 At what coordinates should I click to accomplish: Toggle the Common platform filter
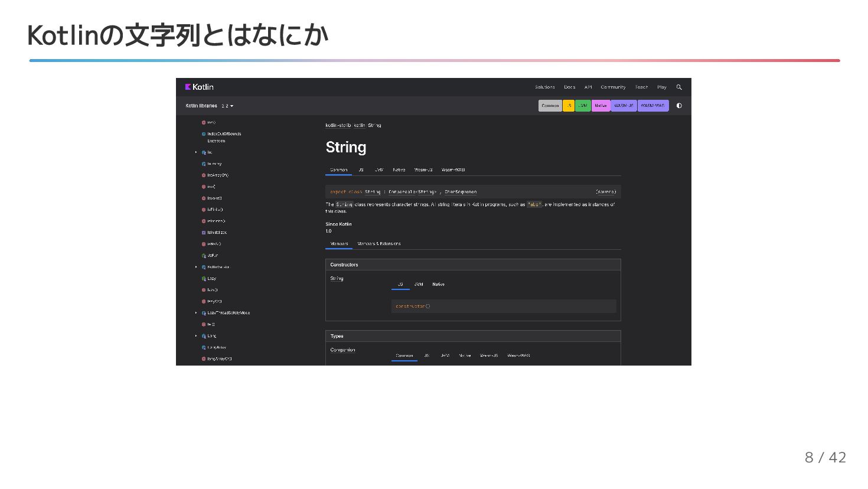pyautogui.click(x=550, y=106)
